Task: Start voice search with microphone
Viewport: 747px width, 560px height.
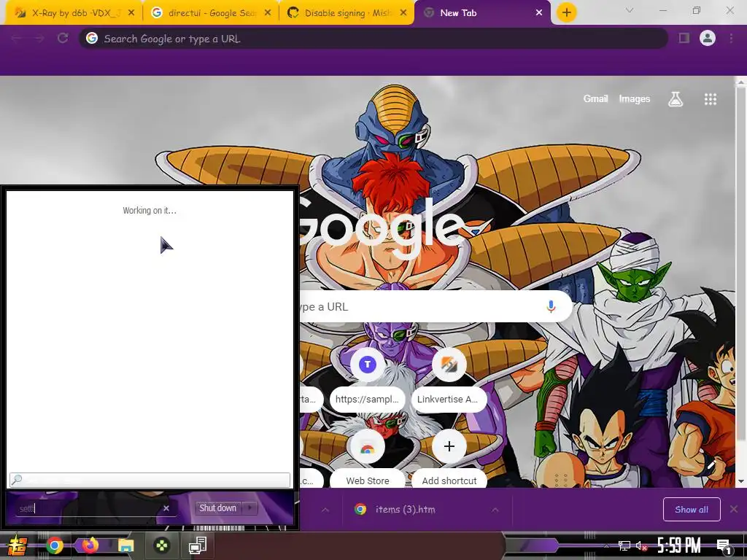Action: (551, 306)
